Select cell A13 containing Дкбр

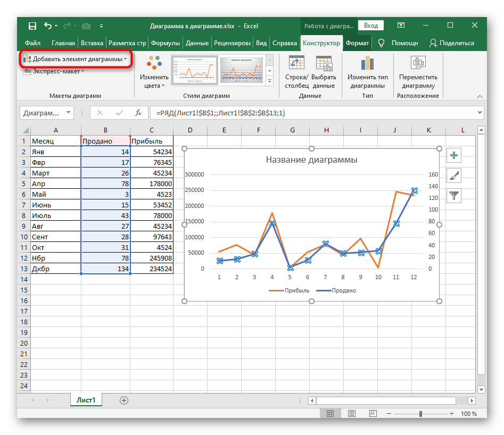[x=55, y=269]
